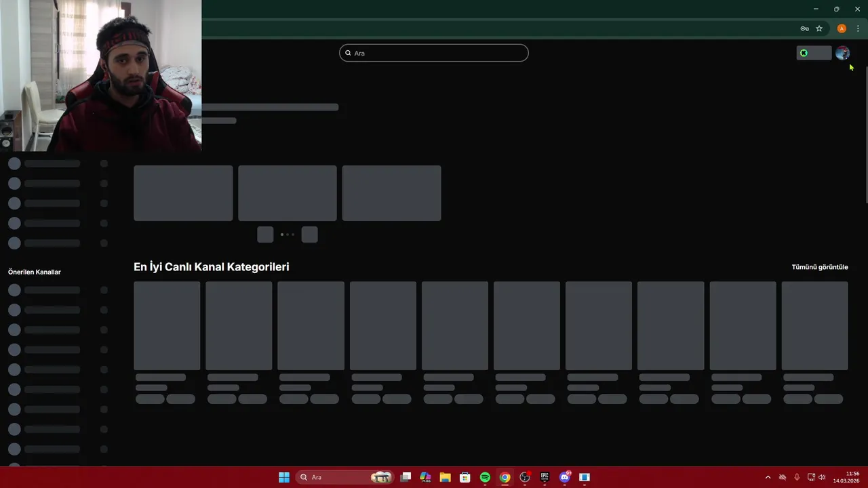Image resolution: width=868 pixels, height=488 pixels.
Task: Open the Windows Start menu
Action: [x=284, y=477]
